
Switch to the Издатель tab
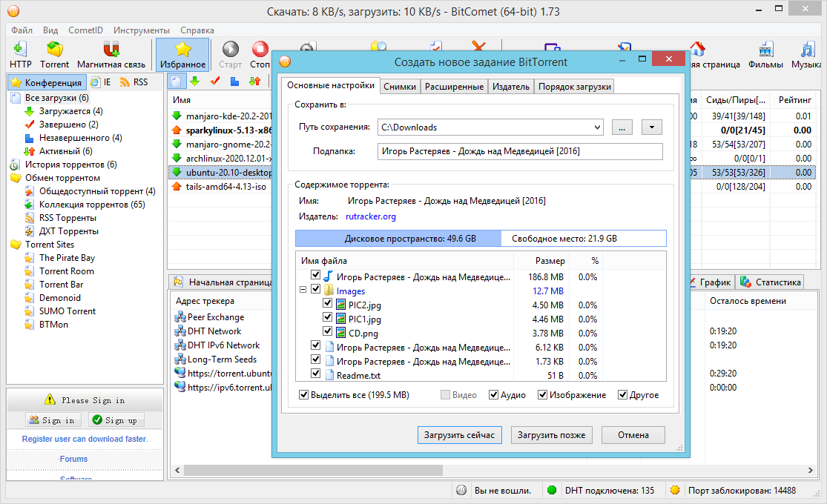click(510, 87)
